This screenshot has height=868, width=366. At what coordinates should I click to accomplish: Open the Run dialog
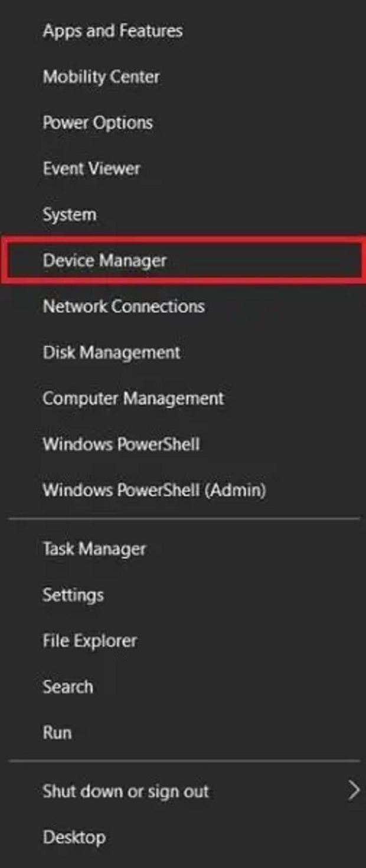pos(57,733)
